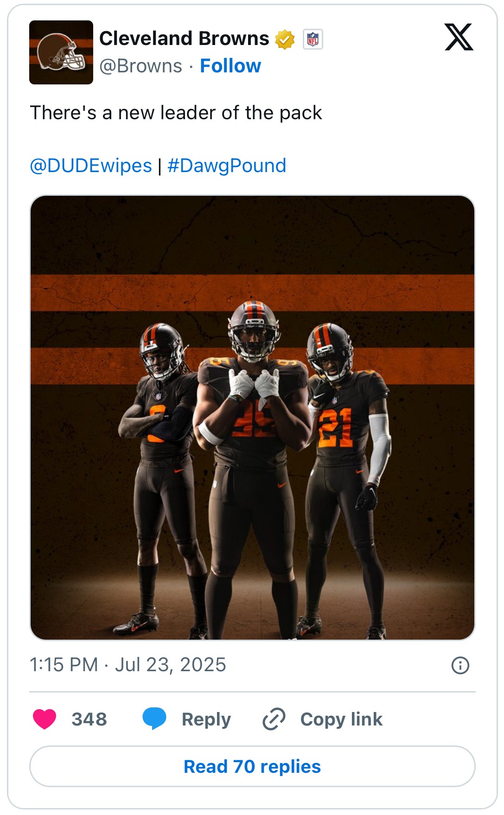Open the X logo
Image resolution: width=504 pixels, height=815 pixels.
pyautogui.click(x=459, y=37)
